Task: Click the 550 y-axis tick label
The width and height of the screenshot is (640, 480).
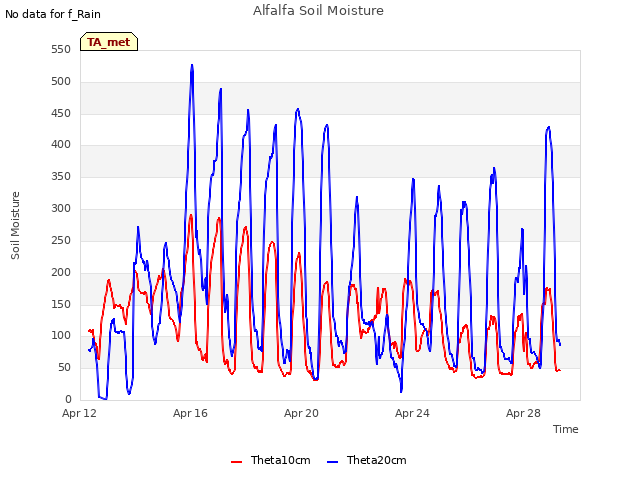Action: [61, 50]
